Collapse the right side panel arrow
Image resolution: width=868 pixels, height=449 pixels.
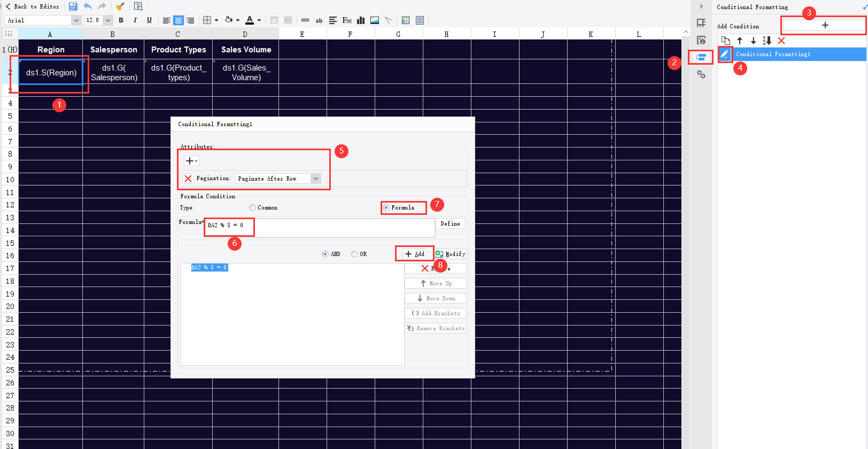701,6
